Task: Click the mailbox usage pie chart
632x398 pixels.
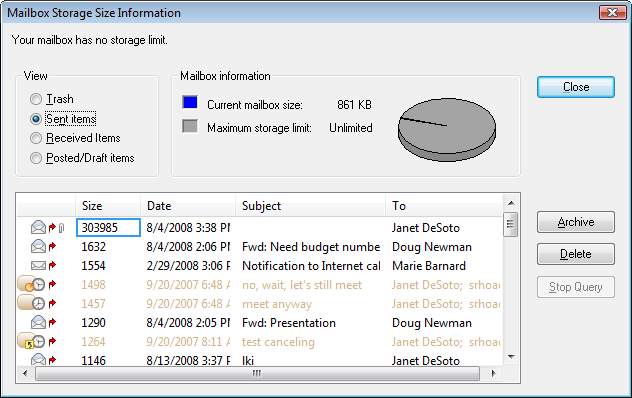Action: point(447,130)
